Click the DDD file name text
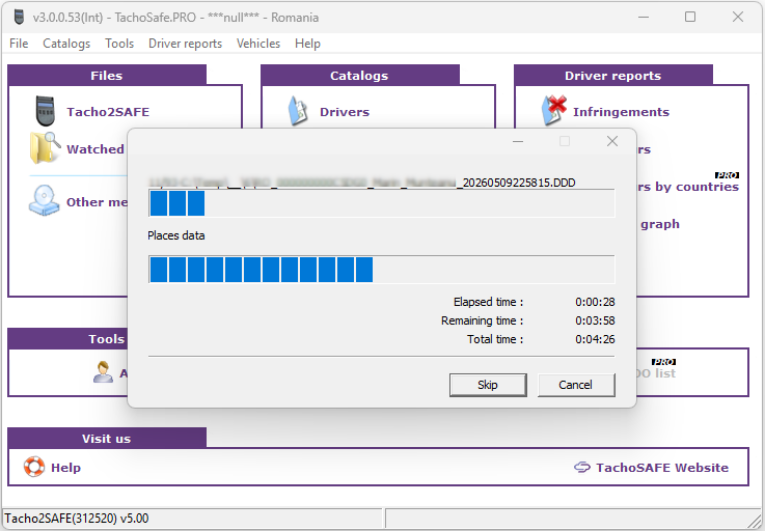765x531 pixels. [362, 183]
